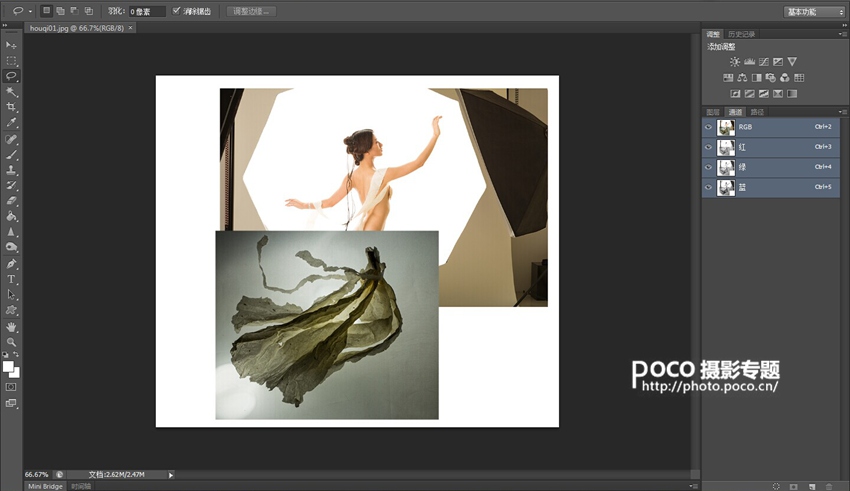
Task: Open the Channels panel flyout menu
Action: point(841,112)
